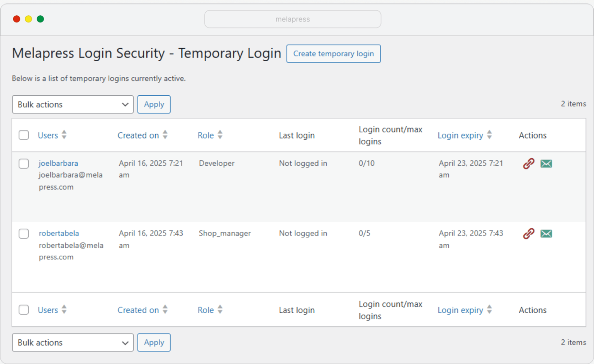This screenshot has width=594, height=364.
Task: Click robertabela's Not logged in cell
Action: tap(303, 233)
